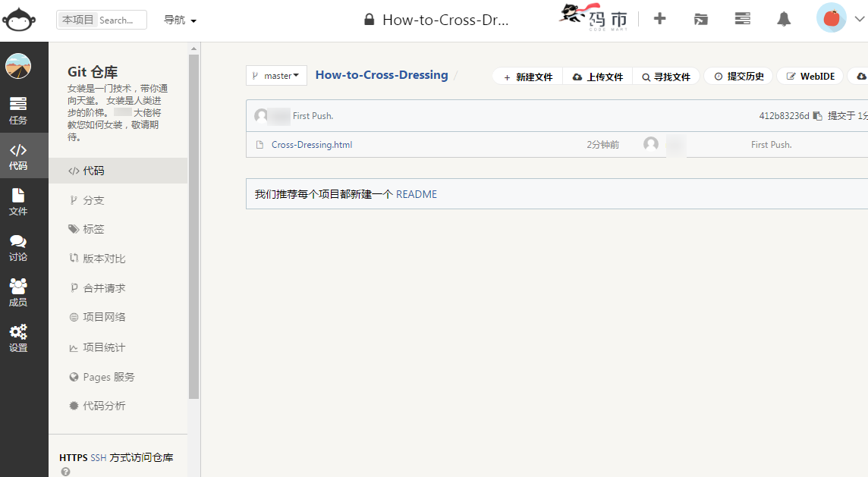The image size is (868, 477).
Task: Click the help question mark icon
Action: click(65, 472)
